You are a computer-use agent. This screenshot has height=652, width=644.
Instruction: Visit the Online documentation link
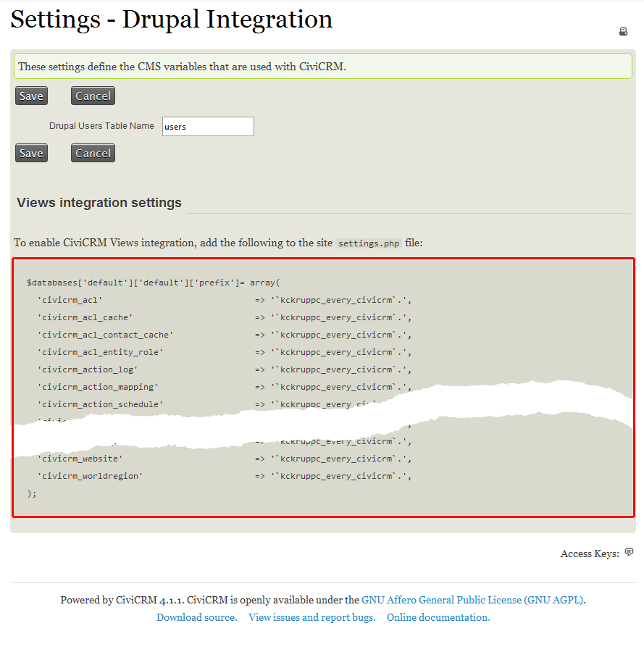point(438,617)
